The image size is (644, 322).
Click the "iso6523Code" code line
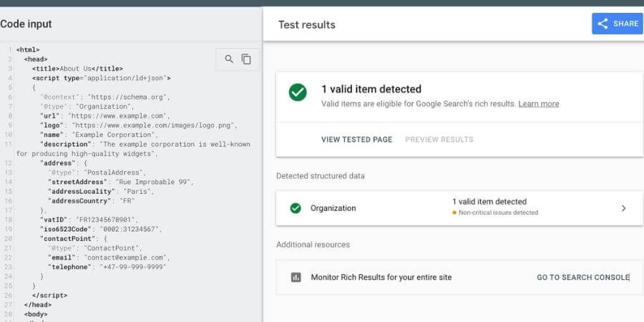pos(101,229)
